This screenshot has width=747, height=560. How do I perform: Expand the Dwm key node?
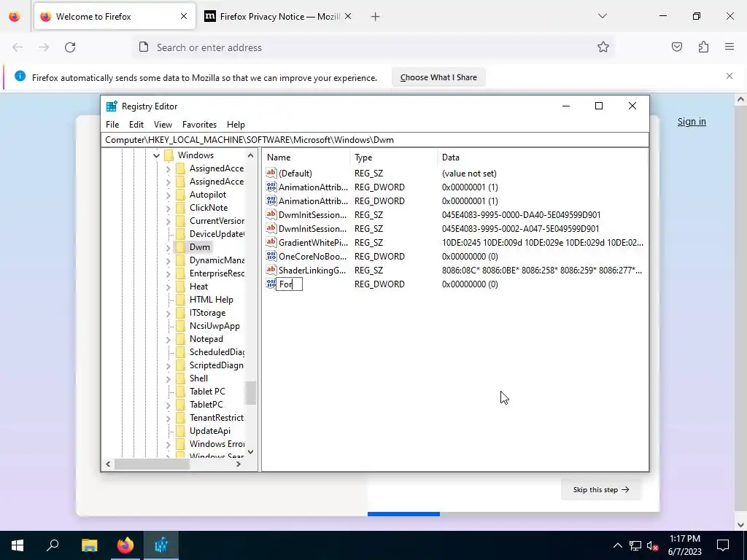(168, 248)
